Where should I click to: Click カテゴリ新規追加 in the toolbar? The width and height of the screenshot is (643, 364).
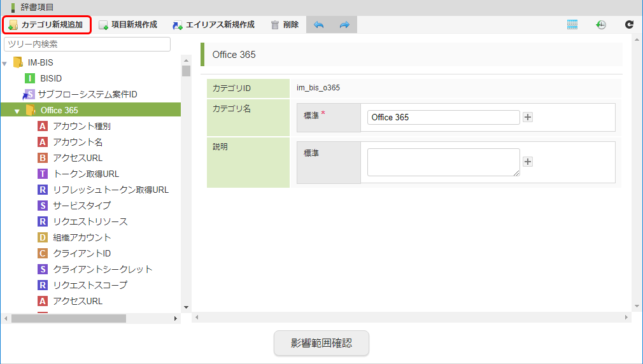tap(46, 25)
